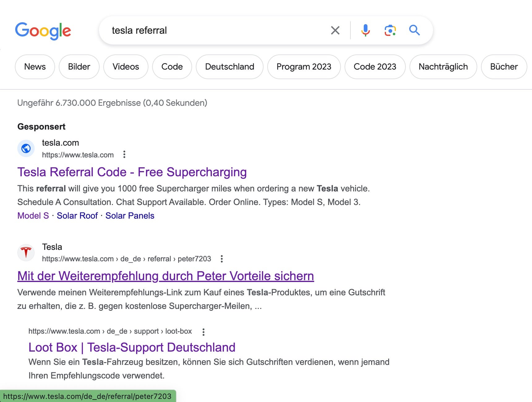Open Google Lens image search
Viewport: 532px width, 402px height.
click(390, 30)
